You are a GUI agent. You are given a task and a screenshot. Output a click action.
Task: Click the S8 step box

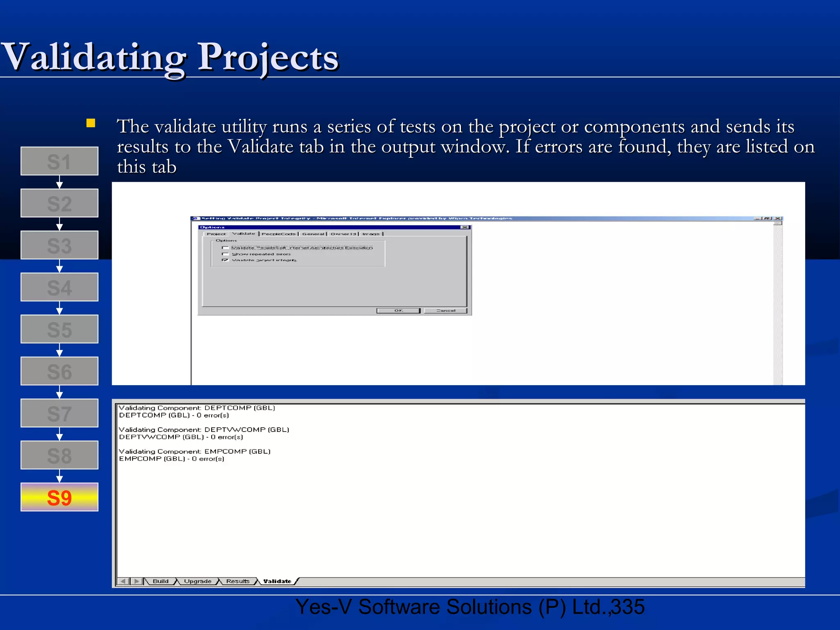point(59,455)
